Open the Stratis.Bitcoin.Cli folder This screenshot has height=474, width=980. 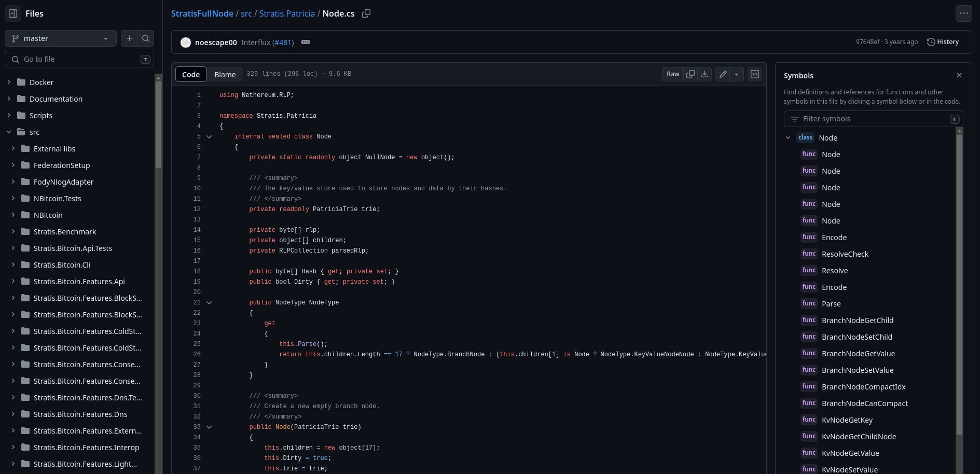(x=62, y=265)
